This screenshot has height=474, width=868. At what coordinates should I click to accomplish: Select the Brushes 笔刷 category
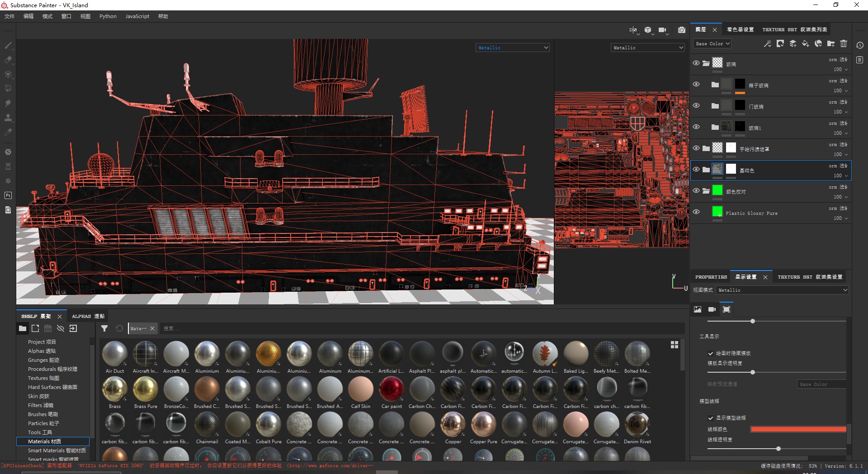click(x=43, y=414)
